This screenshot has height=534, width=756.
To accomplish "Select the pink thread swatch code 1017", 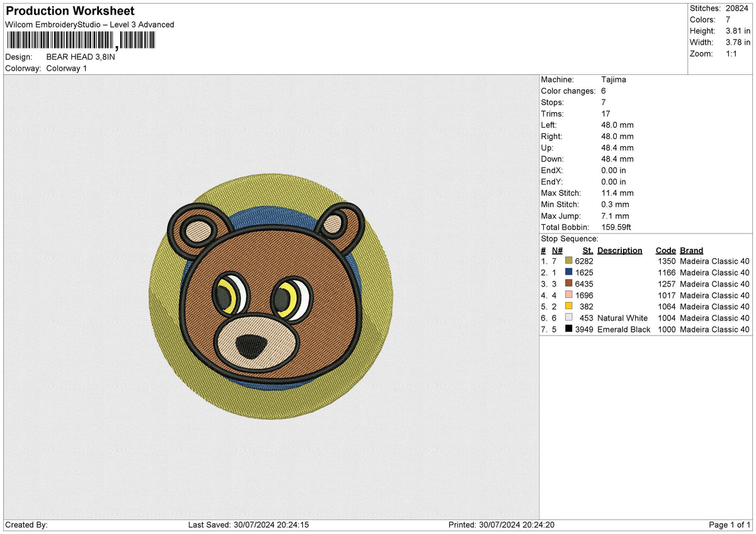I will click(569, 295).
